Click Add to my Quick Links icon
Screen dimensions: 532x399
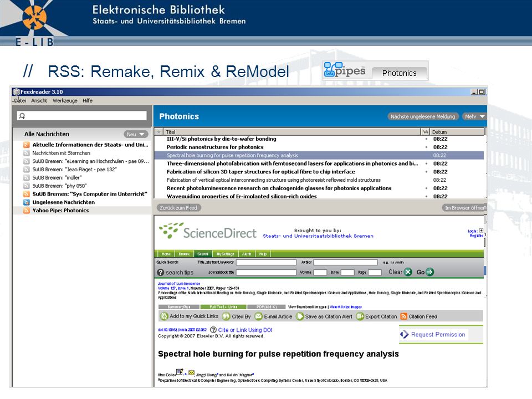click(164, 316)
